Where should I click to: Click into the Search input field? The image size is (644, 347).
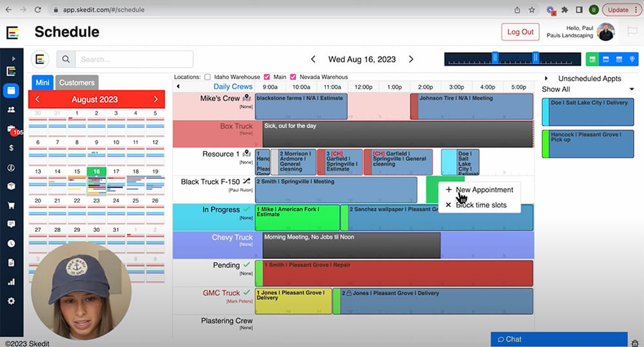[x=133, y=59]
